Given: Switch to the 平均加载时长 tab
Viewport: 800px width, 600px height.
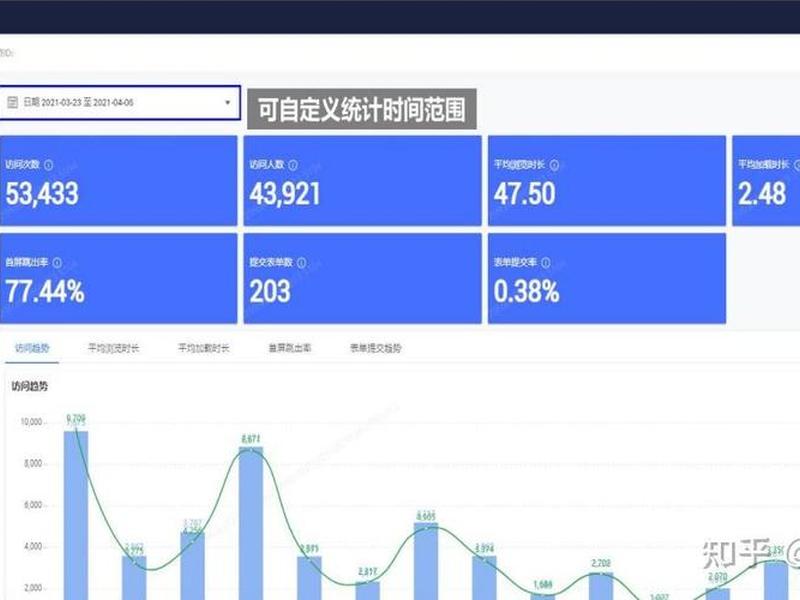Looking at the screenshot, I should (x=204, y=348).
